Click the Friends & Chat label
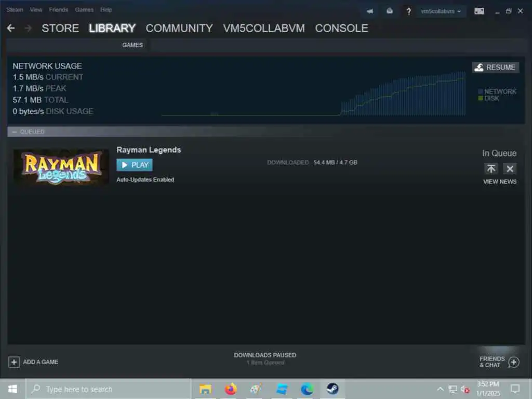 (492, 362)
